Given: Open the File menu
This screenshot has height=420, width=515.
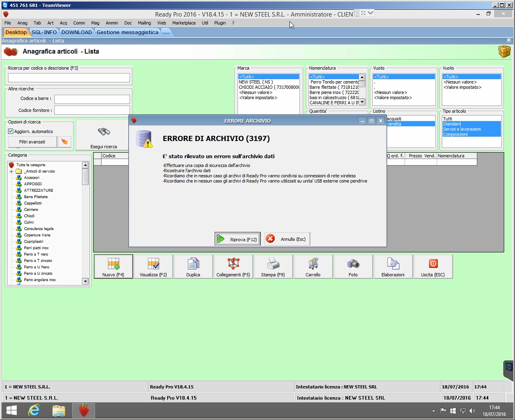Looking at the screenshot, I should pyautogui.click(x=8, y=23).
